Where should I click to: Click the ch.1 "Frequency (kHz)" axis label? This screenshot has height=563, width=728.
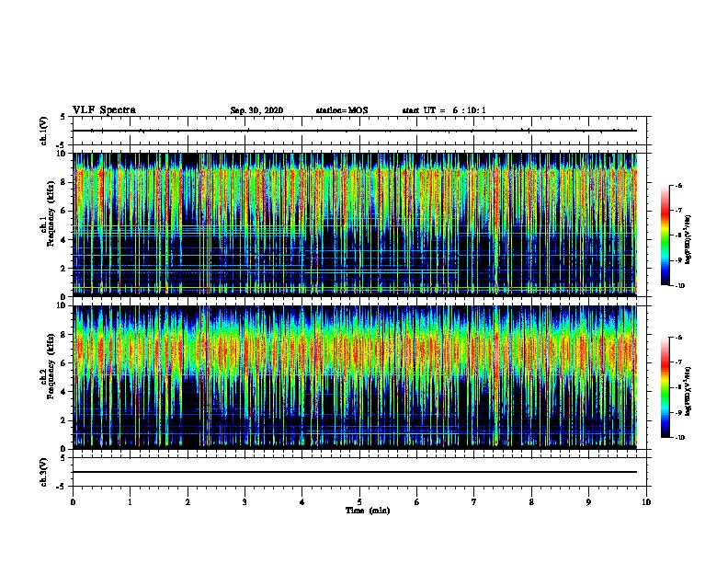coord(51,213)
